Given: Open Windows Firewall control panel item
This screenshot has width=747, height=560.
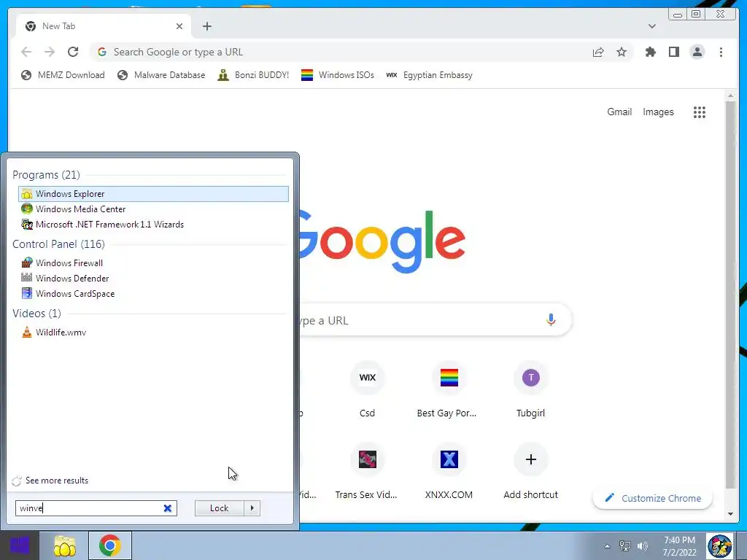Looking at the screenshot, I should [153, 262].
